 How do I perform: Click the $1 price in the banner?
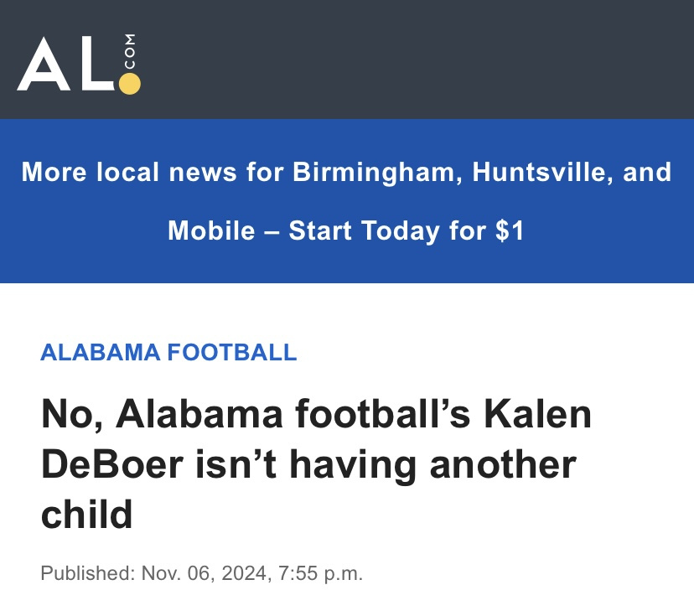click(x=510, y=230)
